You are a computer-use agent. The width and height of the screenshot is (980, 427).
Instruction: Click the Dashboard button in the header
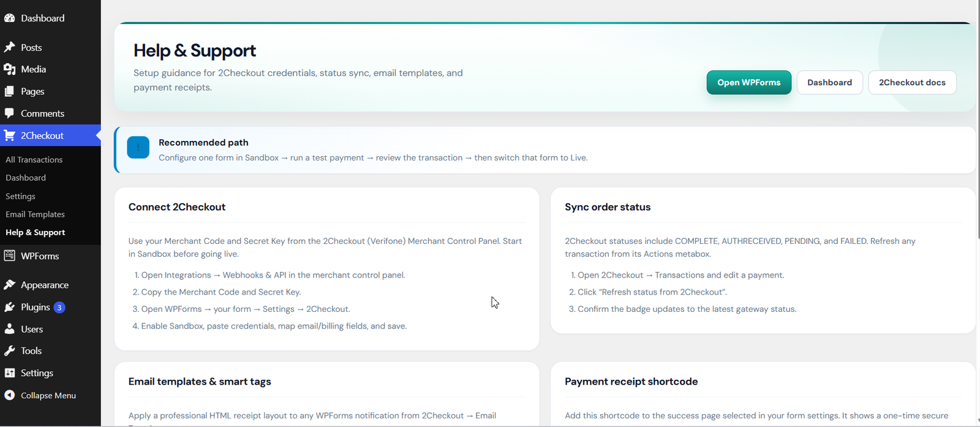coord(829,83)
